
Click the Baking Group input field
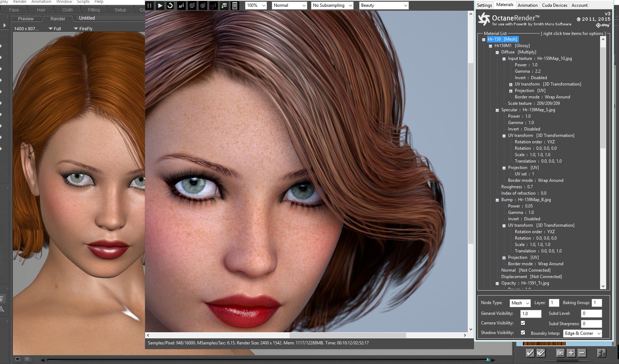(x=597, y=303)
